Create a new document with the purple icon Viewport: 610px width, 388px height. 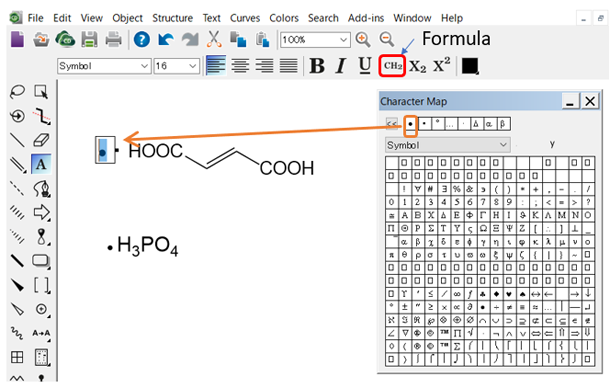pyautogui.click(x=17, y=39)
